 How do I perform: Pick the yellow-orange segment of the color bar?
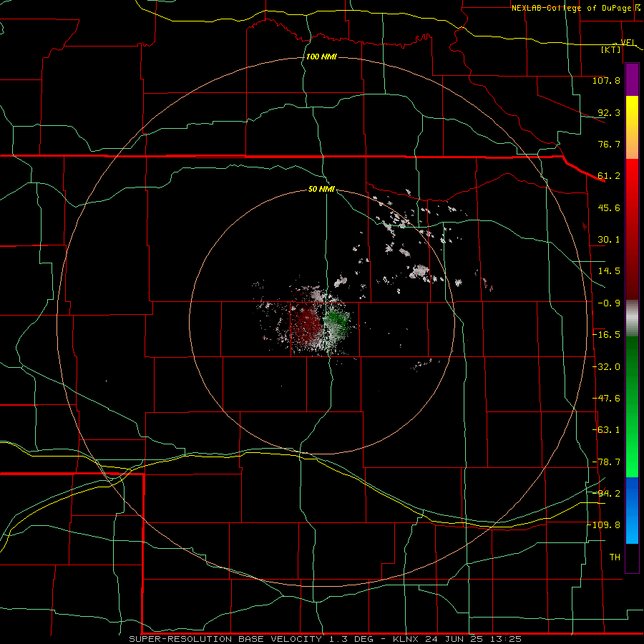pyautogui.click(x=632, y=127)
